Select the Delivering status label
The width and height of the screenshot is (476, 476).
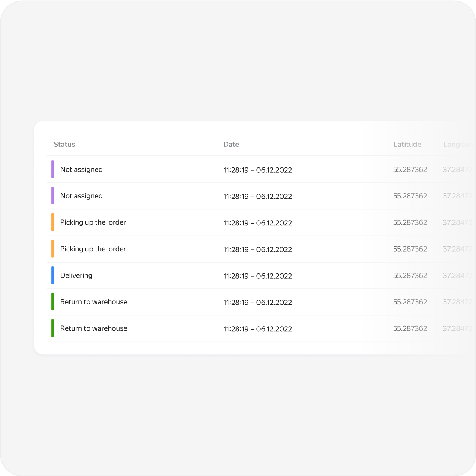[x=76, y=276]
